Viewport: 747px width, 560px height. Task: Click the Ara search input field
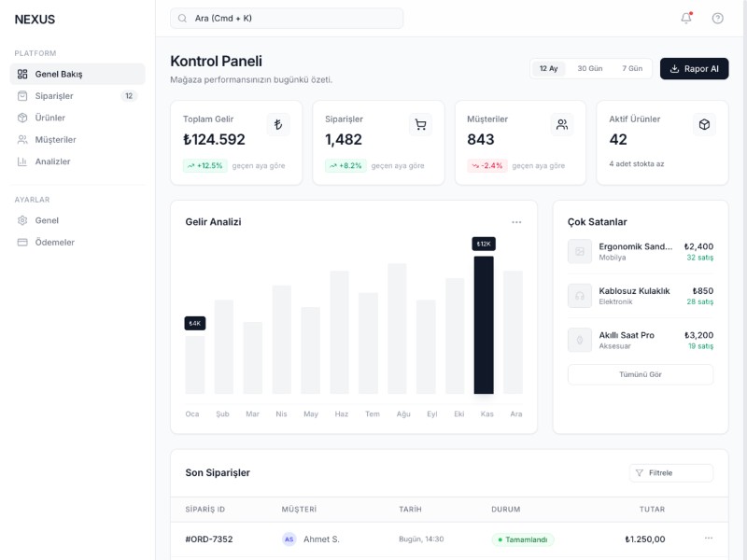[287, 18]
